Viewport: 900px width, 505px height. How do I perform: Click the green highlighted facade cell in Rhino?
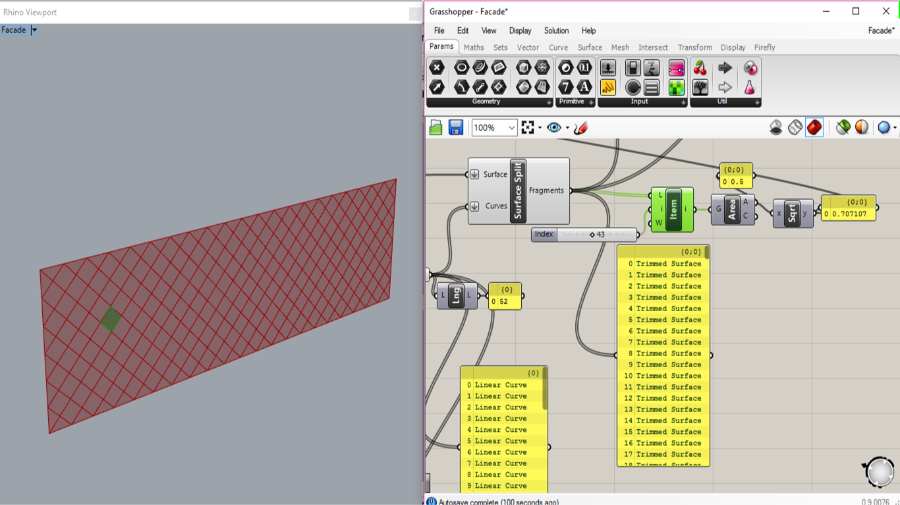pyautogui.click(x=111, y=319)
